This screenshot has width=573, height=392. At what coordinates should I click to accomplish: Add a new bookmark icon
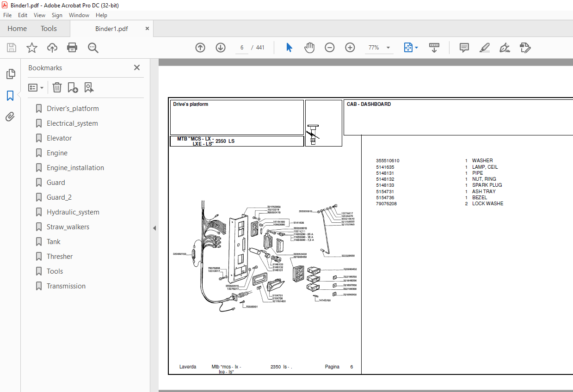point(73,87)
